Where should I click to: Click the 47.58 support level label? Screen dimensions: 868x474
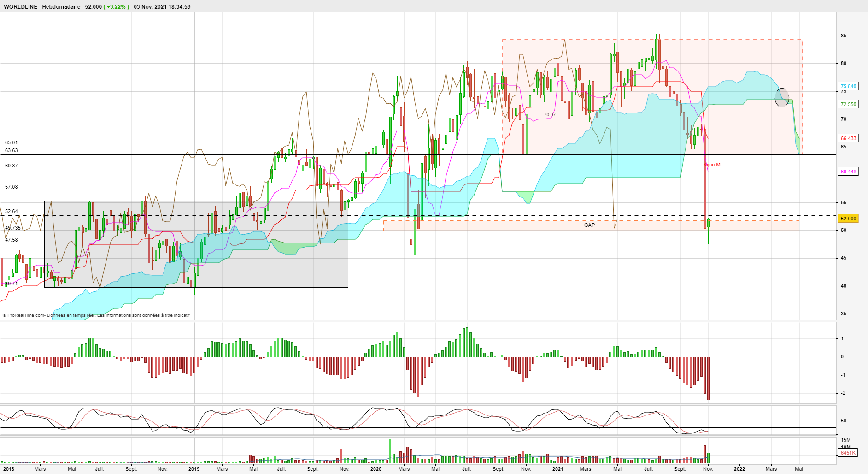(x=12, y=240)
